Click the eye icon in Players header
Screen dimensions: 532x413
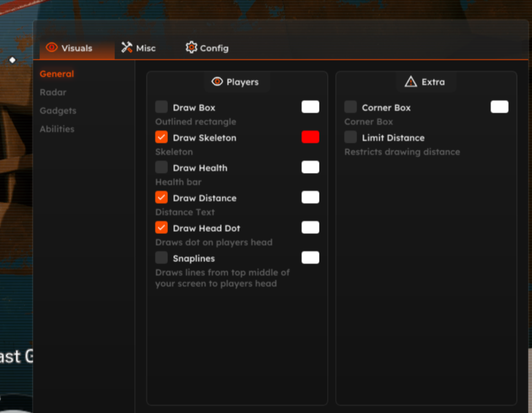[x=217, y=81]
